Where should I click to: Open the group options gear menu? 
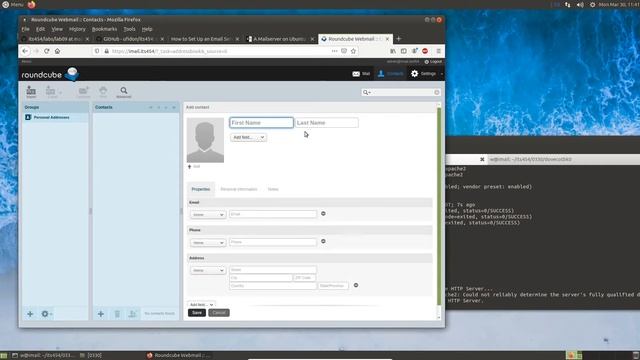coord(46,314)
